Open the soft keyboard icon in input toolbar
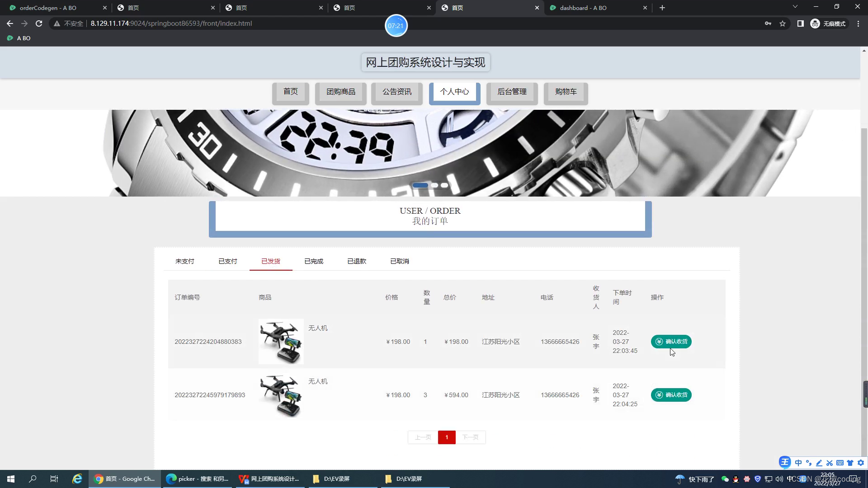Viewport: 868px width, 488px height. (840, 463)
